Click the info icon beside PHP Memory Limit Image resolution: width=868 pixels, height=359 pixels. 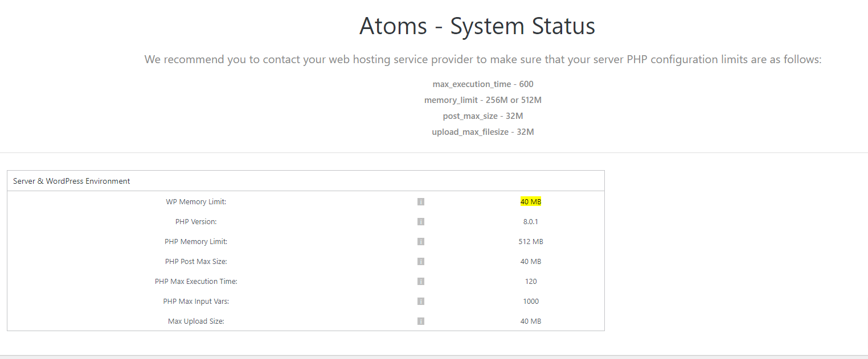click(x=421, y=241)
